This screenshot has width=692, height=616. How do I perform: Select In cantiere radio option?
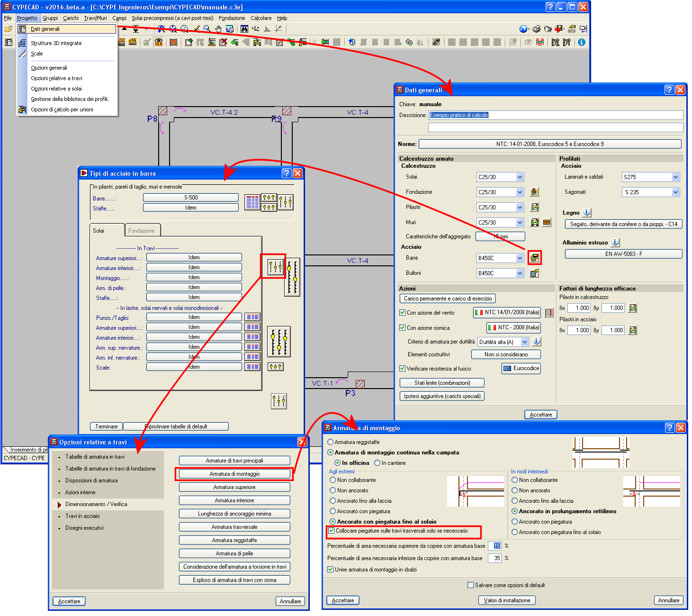[377, 463]
